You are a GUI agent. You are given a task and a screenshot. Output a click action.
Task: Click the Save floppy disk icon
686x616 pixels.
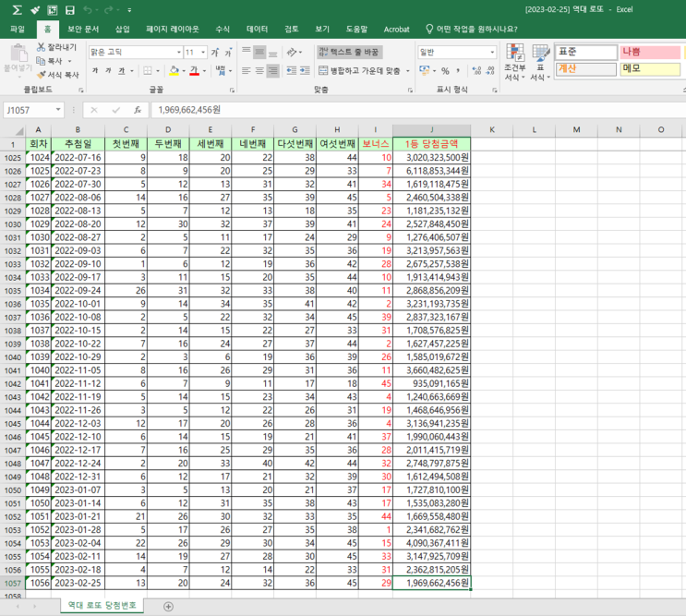tap(70, 9)
